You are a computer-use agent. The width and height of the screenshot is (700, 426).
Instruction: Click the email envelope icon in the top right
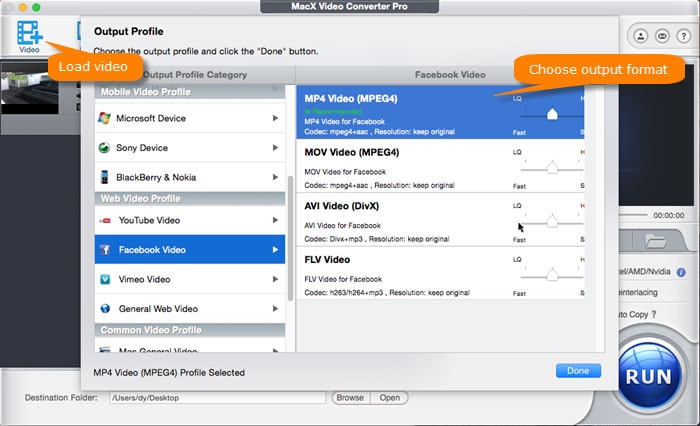point(662,36)
